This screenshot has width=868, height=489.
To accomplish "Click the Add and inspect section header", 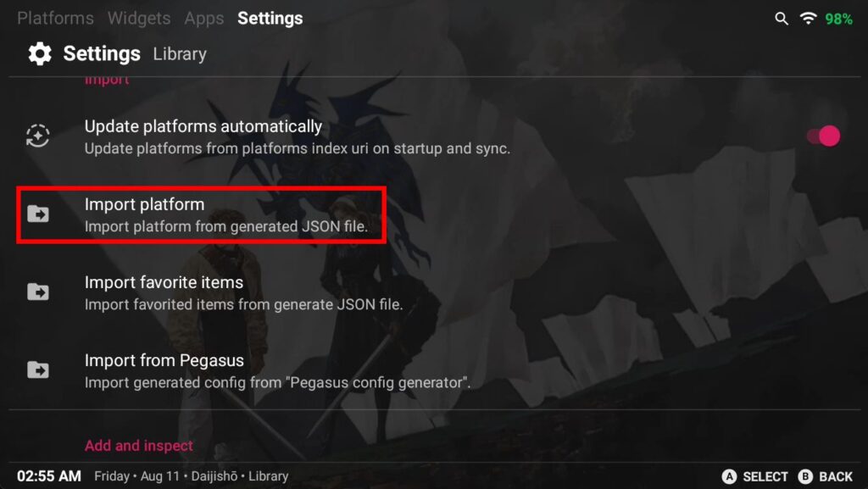I will [139, 446].
